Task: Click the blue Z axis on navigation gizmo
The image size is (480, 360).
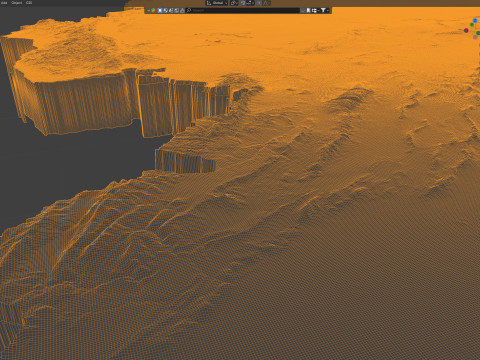Action: [x=475, y=21]
